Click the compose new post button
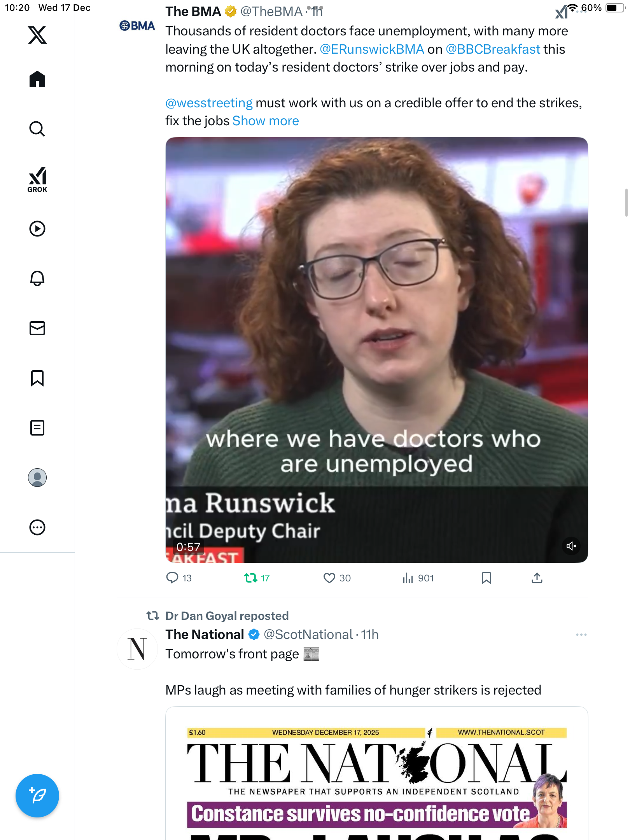 (x=37, y=796)
